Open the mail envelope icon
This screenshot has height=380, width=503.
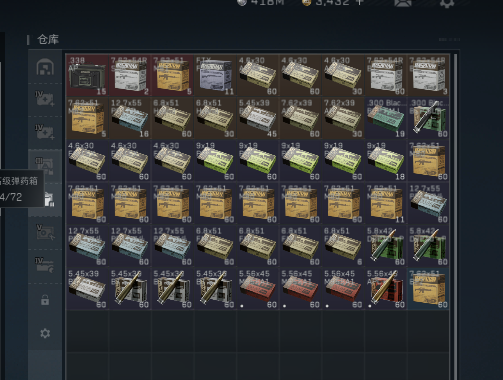click(403, 3)
